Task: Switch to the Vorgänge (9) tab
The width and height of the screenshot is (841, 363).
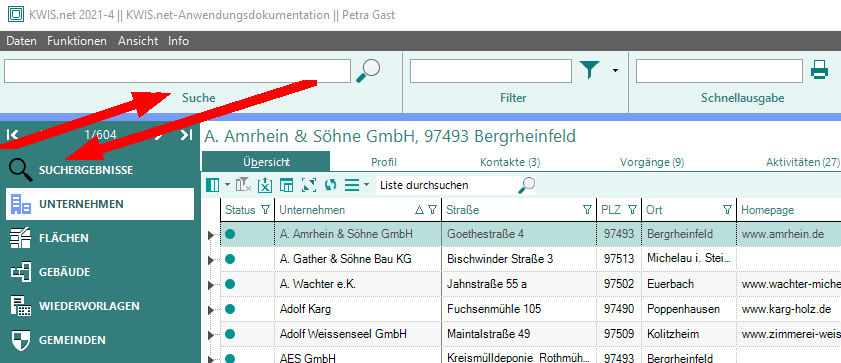Action: coord(652,162)
